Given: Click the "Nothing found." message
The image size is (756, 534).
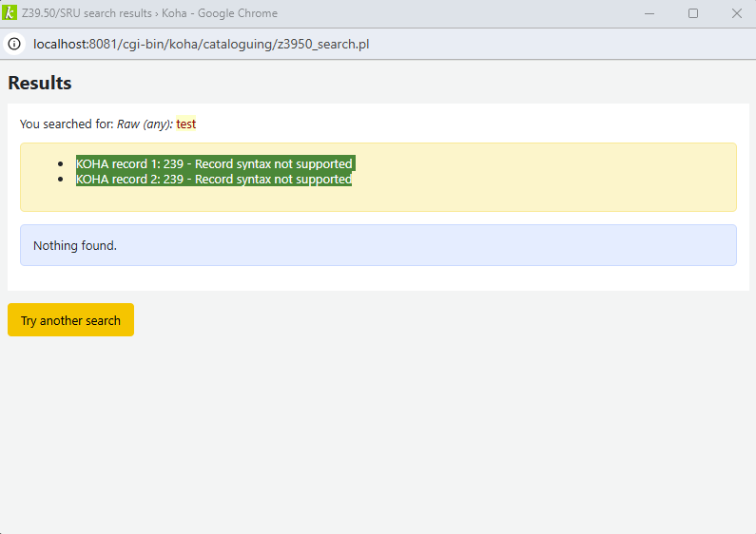Looking at the screenshot, I should 75,245.
